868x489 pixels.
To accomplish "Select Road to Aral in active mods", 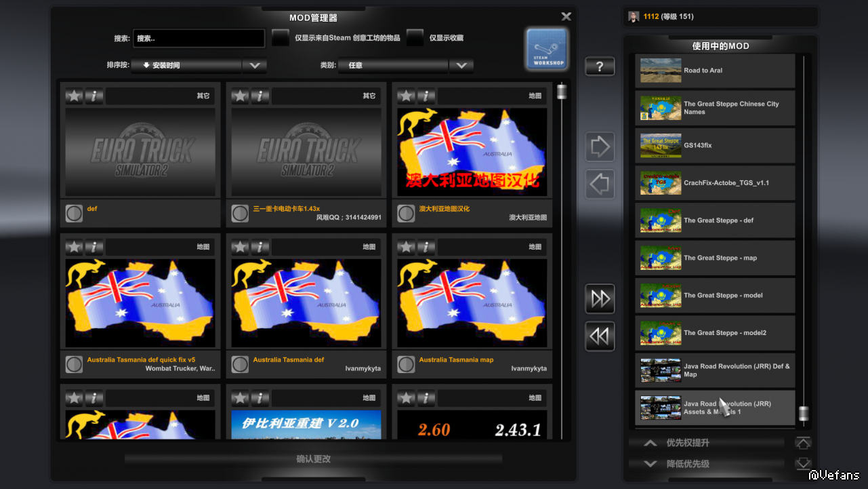I will point(715,71).
